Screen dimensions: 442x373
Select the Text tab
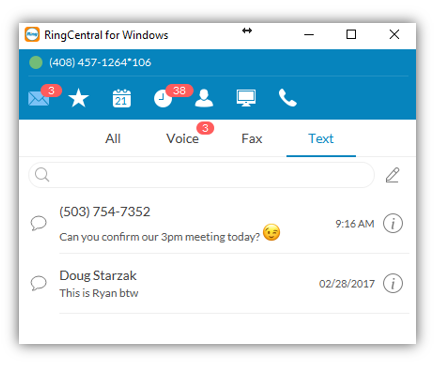click(x=321, y=139)
